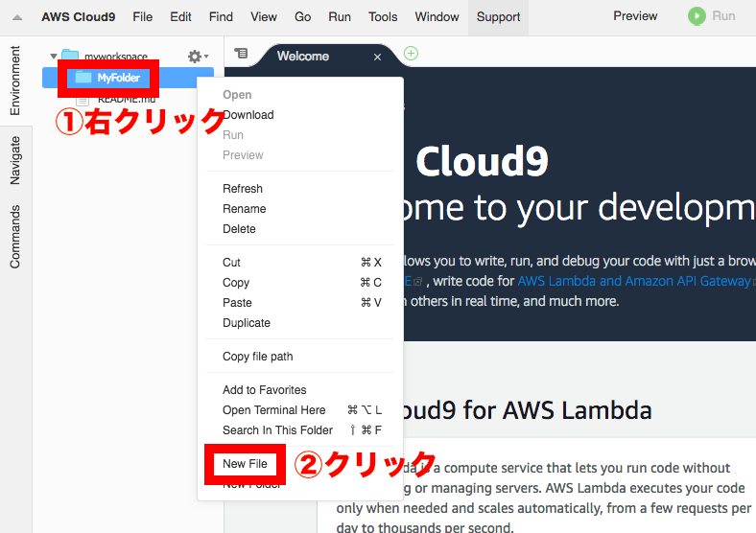The height and width of the screenshot is (533, 756).
Task: Click the tab list pane icon
Action: click(x=241, y=53)
